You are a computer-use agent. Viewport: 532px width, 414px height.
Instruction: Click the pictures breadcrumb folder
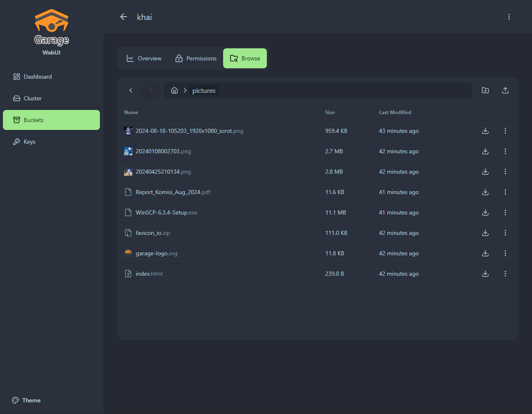[204, 90]
